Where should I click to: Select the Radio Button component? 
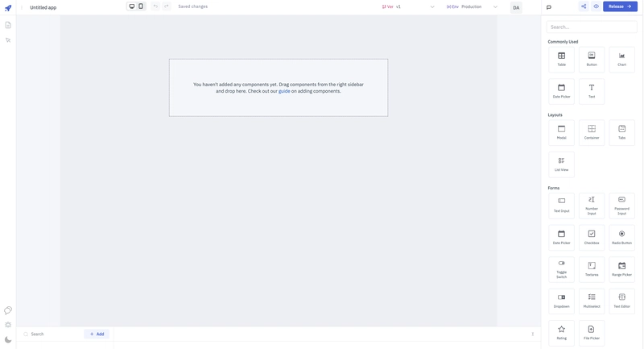621,238
